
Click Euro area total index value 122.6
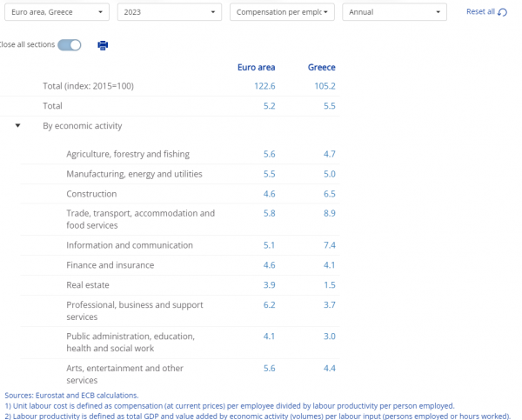point(264,86)
